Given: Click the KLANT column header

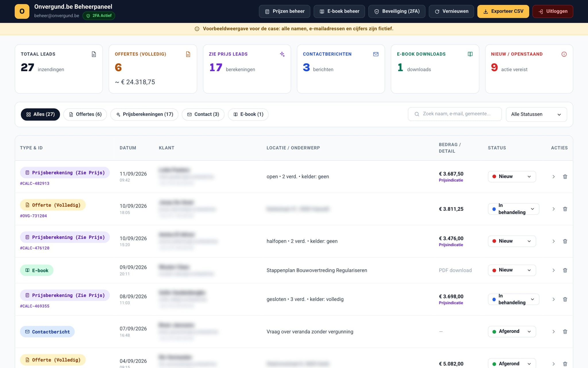Looking at the screenshot, I should 167,148.
